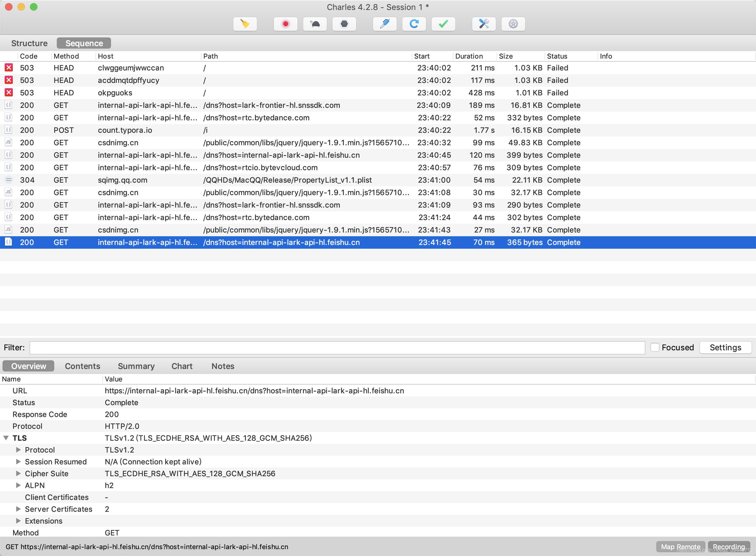The image size is (756, 556).
Task: Click JSON icon of the highlighted 23:41:45 row
Action: click(x=8, y=242)
